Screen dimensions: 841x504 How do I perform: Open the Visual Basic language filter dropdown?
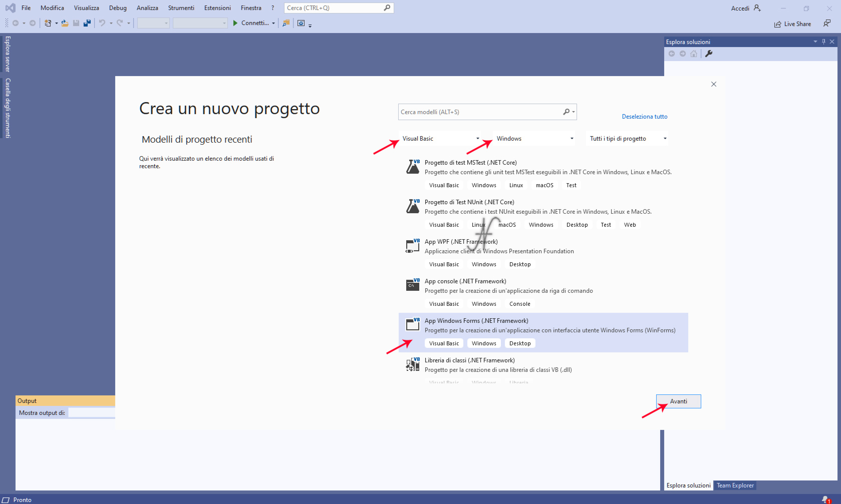tap(441, 139)
